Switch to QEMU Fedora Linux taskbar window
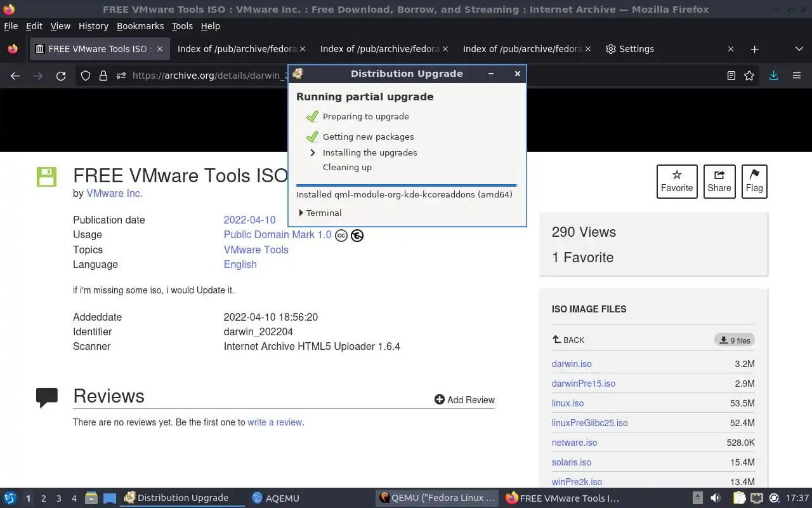The height and width of the screenshot is (508, 812). point(438,498)
